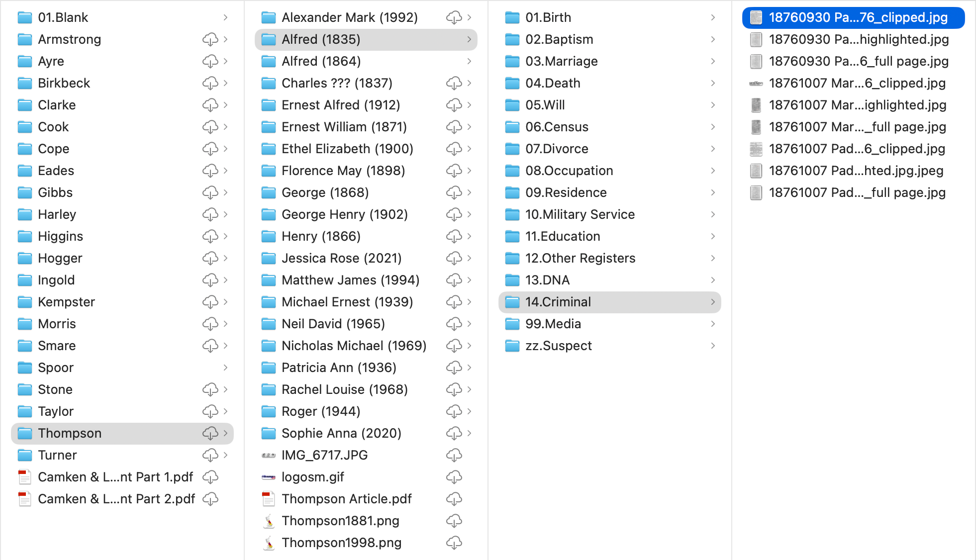Expand the Spoor folder chevron
The image size is (976, 560).
(x=225, y=368)
